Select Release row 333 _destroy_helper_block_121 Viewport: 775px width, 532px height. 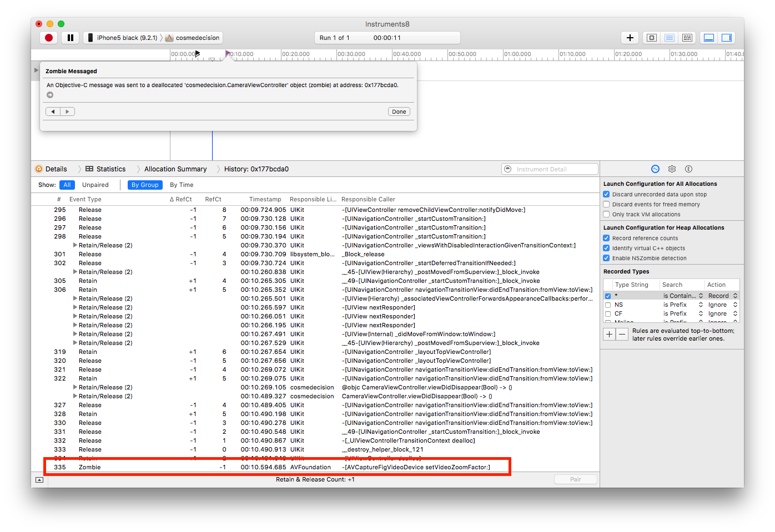315,449
